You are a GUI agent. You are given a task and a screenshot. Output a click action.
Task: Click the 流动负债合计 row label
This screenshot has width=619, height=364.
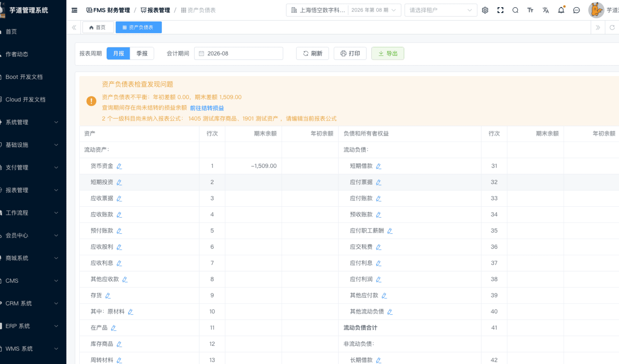point(360,328)
